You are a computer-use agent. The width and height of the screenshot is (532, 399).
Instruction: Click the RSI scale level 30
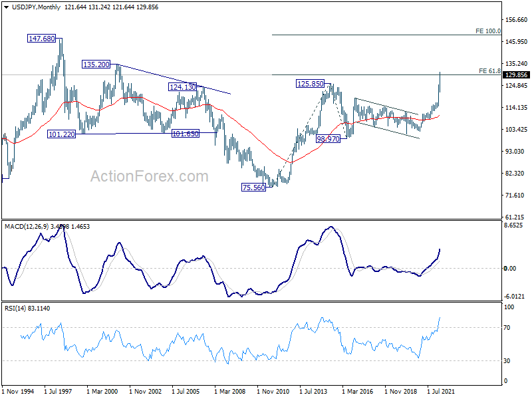pos(507,361)
